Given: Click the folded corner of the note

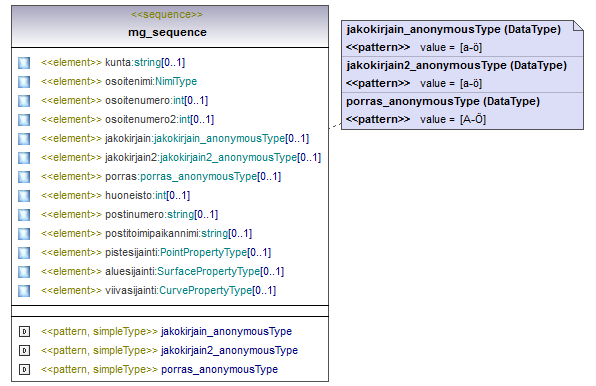Looking at the screenshot, I should click(x=578, y=26).
